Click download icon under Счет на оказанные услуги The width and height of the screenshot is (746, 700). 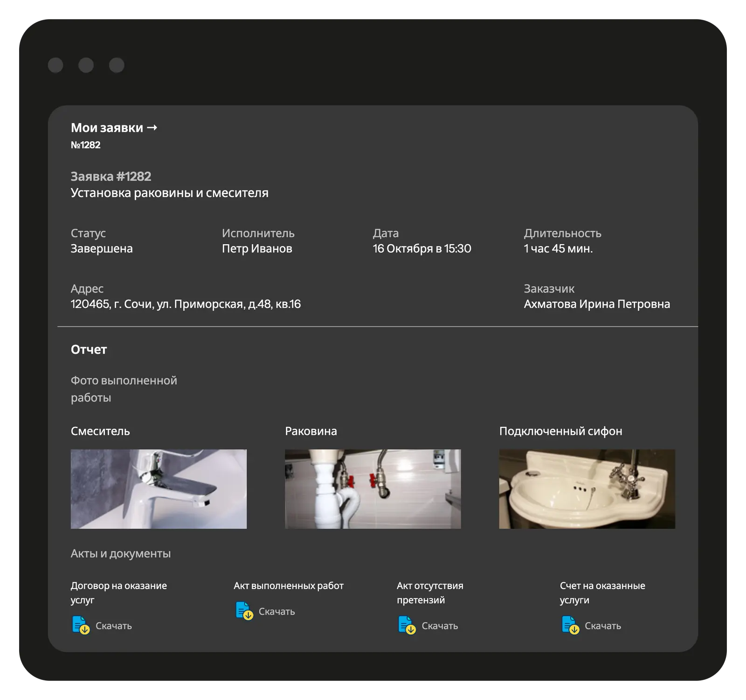[570, 625]
